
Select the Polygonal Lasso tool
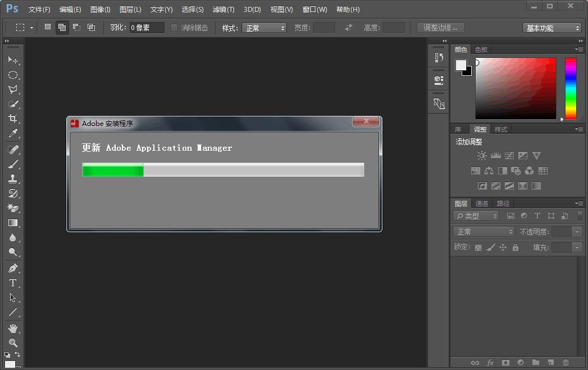click(x=13, y=89)
